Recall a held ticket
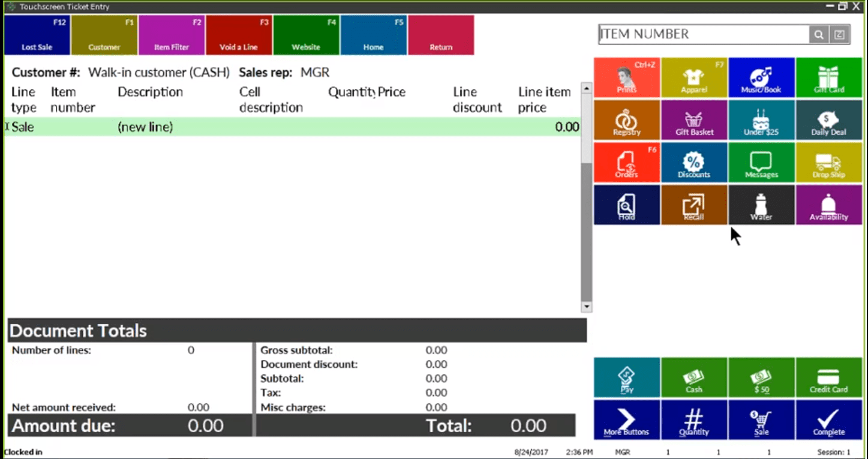868x459 pixels. [x=694, y=205]
